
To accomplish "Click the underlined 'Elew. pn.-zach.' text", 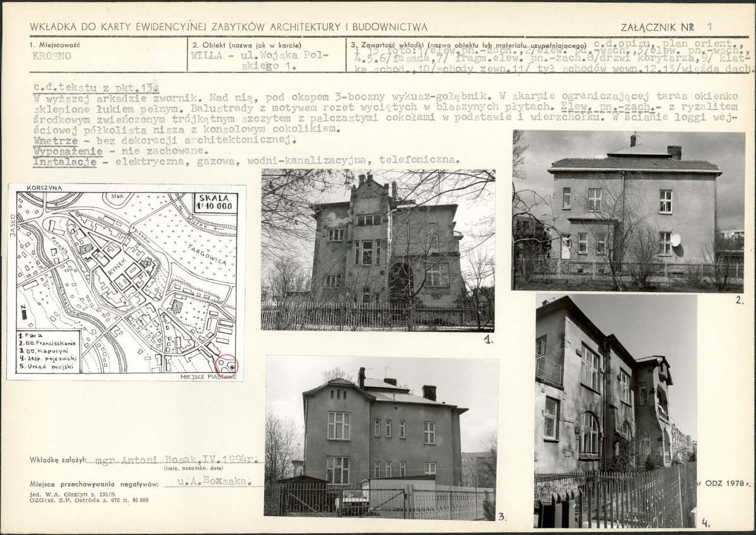I will [x=610, y=107].
